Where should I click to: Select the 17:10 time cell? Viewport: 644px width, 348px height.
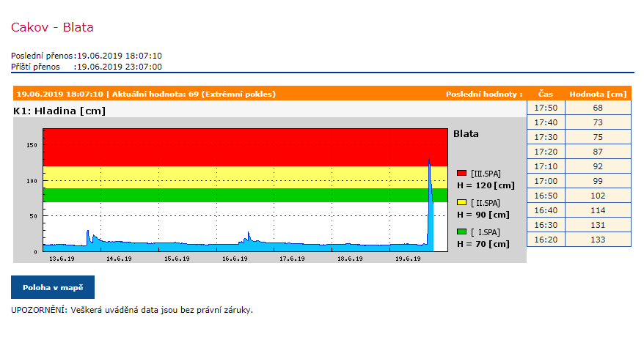(546, 166)
